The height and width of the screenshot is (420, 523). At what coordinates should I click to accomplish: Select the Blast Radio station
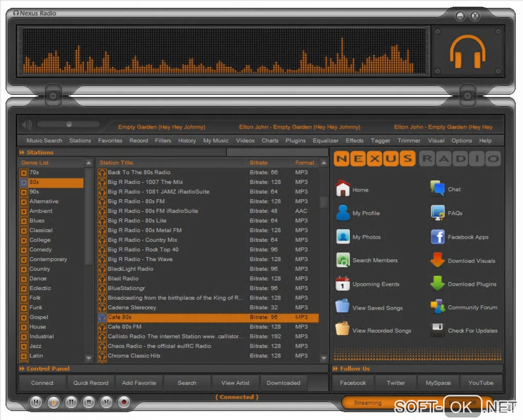(x=208, y=279)
